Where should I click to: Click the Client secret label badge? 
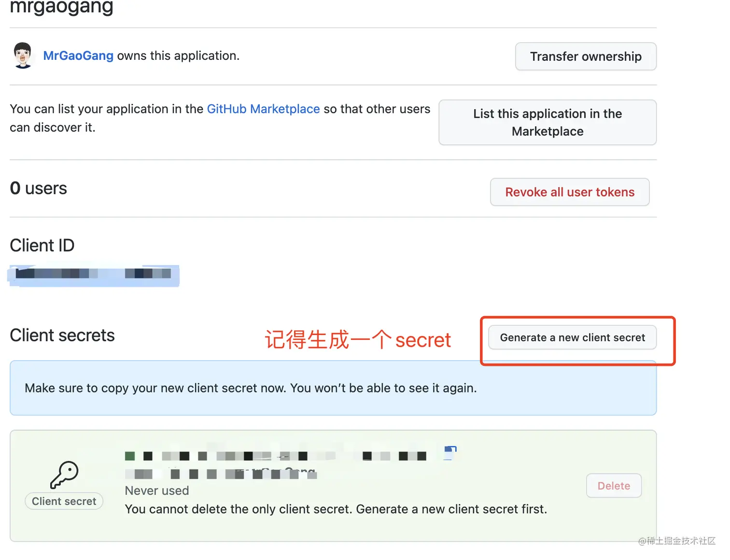(64, 501)
